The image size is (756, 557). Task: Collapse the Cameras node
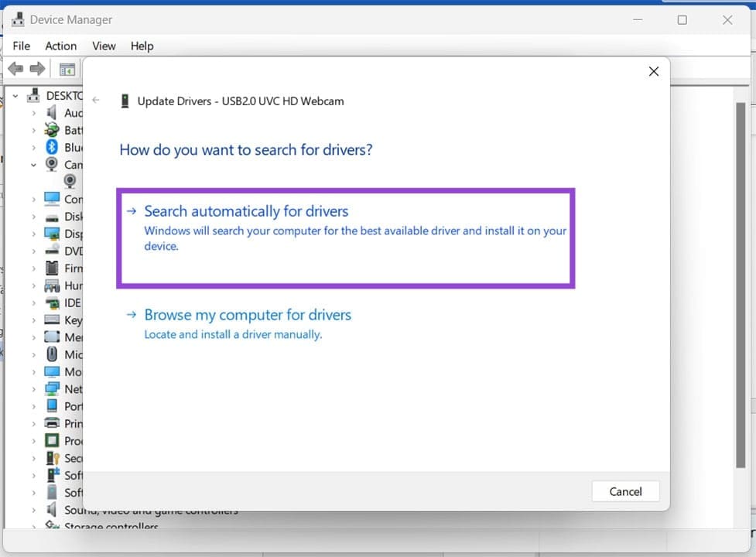[33, 164]
